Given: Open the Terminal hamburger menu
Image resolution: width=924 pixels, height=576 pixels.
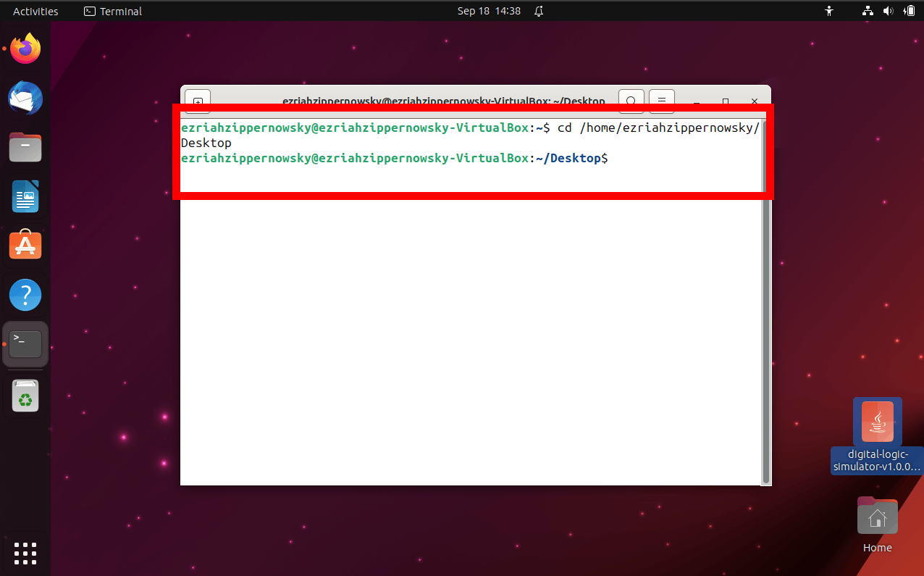Looking at the screenshot, I should click(x=661, y=101).
